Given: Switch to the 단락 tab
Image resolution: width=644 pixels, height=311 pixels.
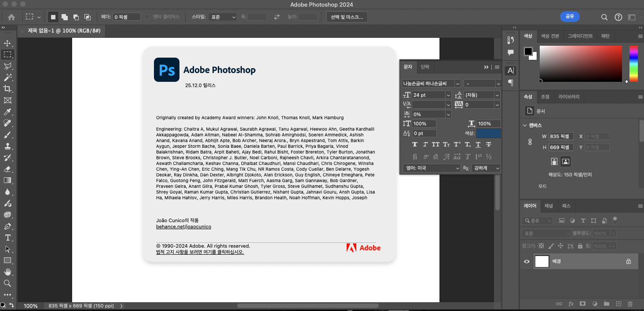Looking at the screenshot, I should (x=425, y=67).
